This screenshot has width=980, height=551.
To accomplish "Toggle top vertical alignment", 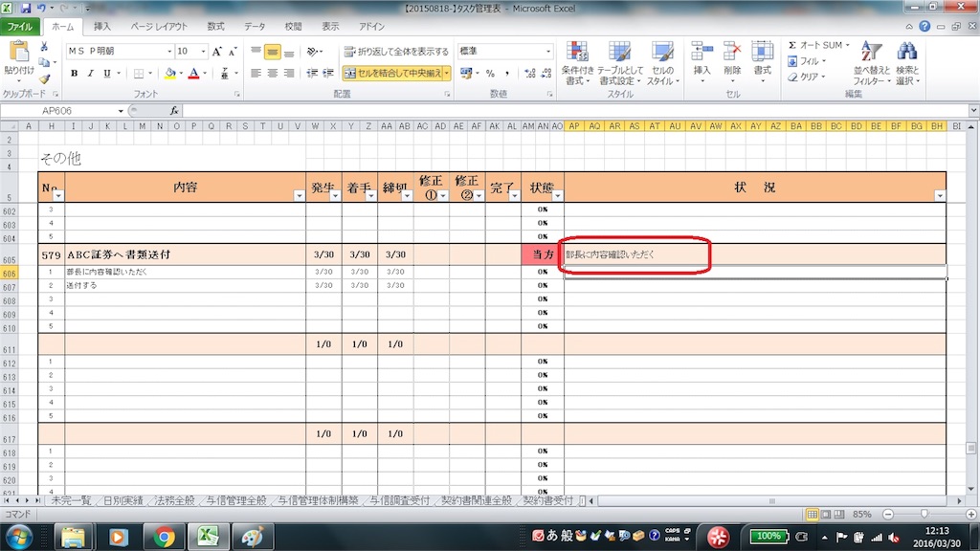I will 256,52.
